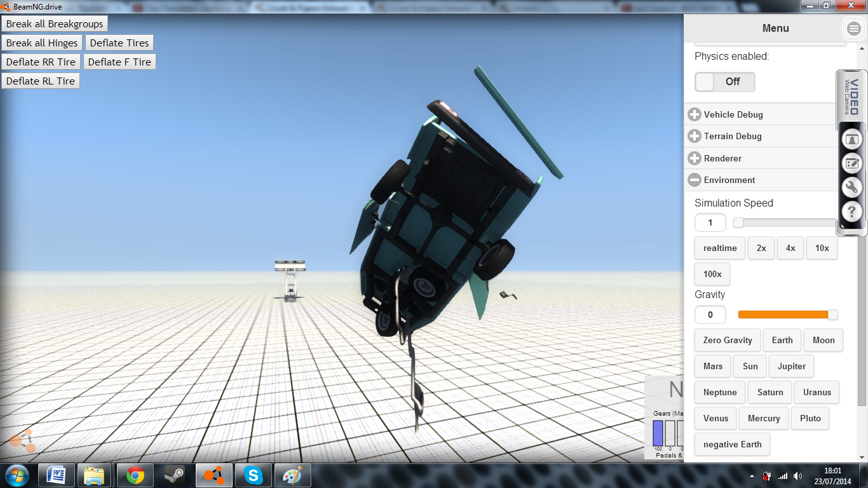Click the Gravity value field
The width and height of the screenshot is (868, 488).
pos(710,315)
